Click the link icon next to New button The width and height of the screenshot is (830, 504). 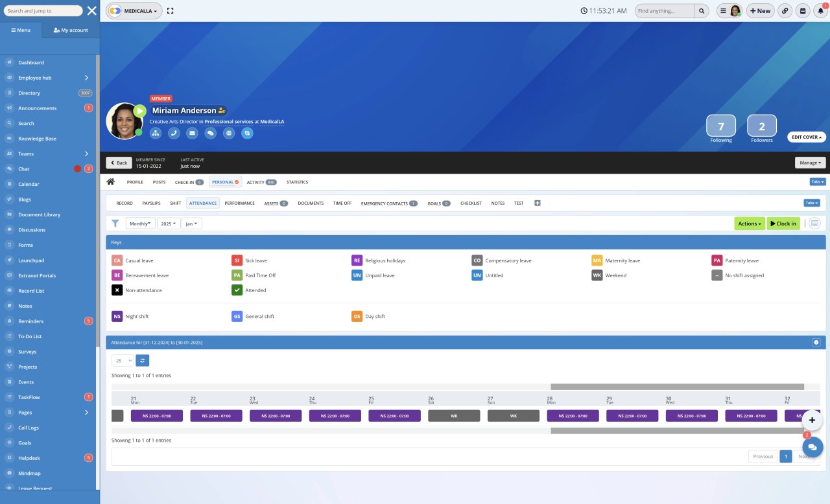(x=785, y=10)
